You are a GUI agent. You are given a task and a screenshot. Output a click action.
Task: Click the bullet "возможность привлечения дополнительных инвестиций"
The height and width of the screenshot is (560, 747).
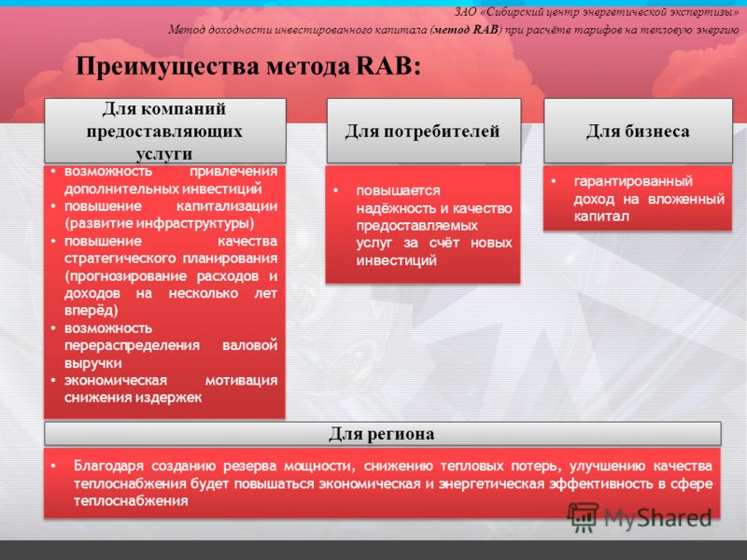tap(171, 180)
